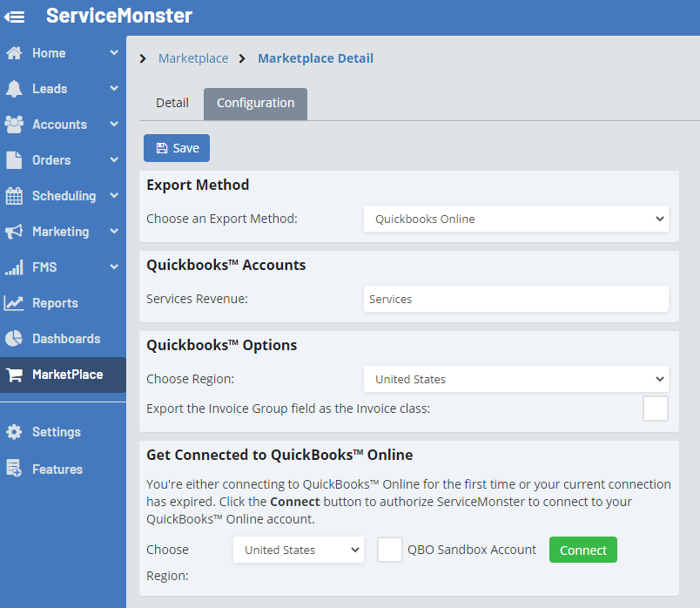Screen dimensions: 700x608
Task: Enable Export Invoice Group as class checkbox
Action: [x=655, y=409]
